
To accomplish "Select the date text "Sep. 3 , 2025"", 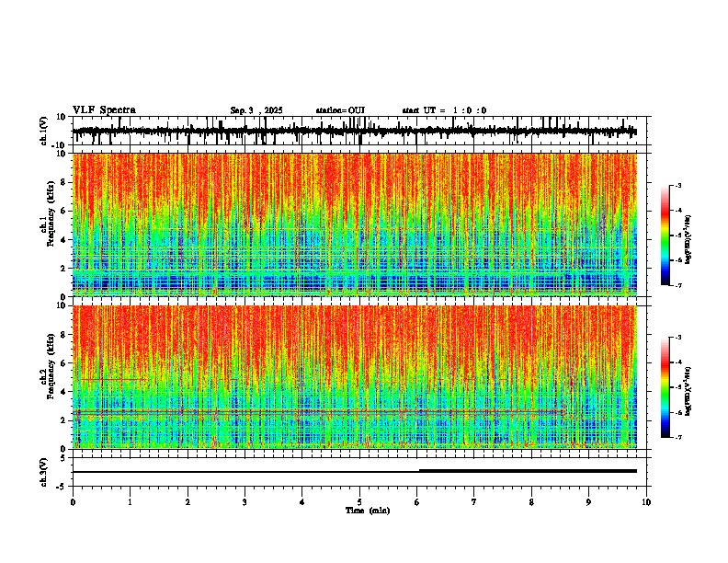I will click(256, 110).
